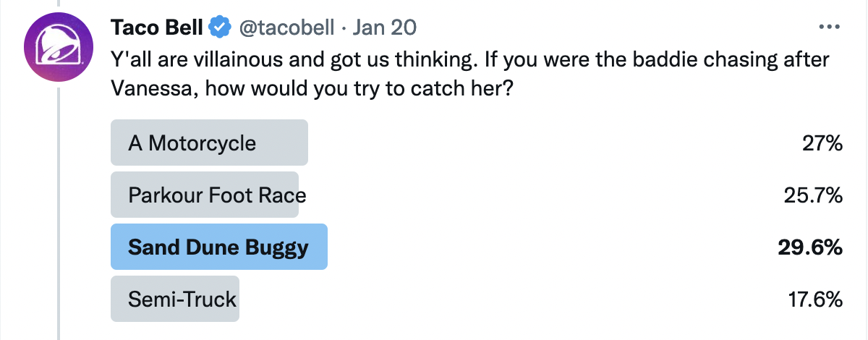868x340 pixels.
Task: Choose the Sand Dune Buggy poll option
Action: pos(218,247)
